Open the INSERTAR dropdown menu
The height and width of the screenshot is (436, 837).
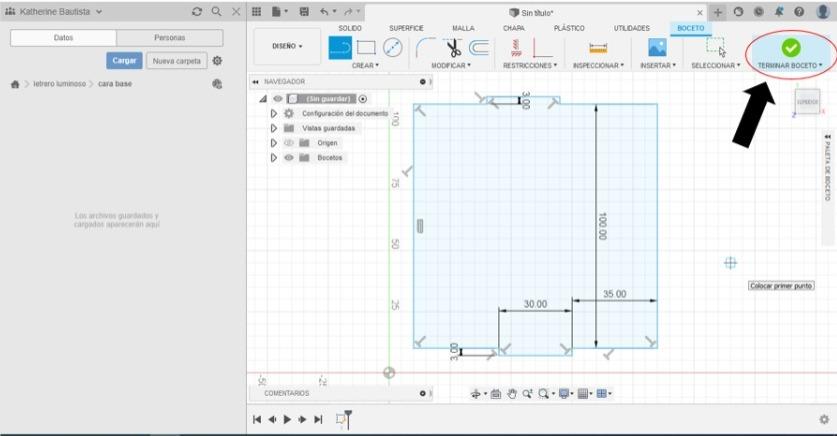(x=658, y=66)
